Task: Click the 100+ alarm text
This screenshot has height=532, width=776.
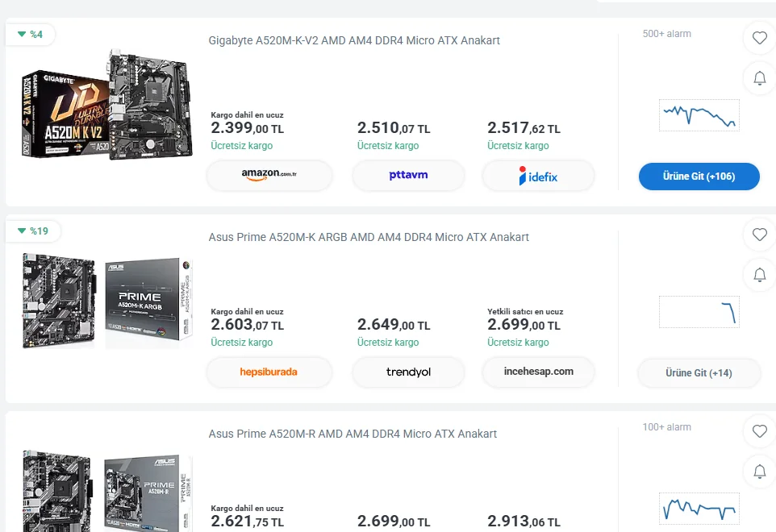Action: coord(666,427)
